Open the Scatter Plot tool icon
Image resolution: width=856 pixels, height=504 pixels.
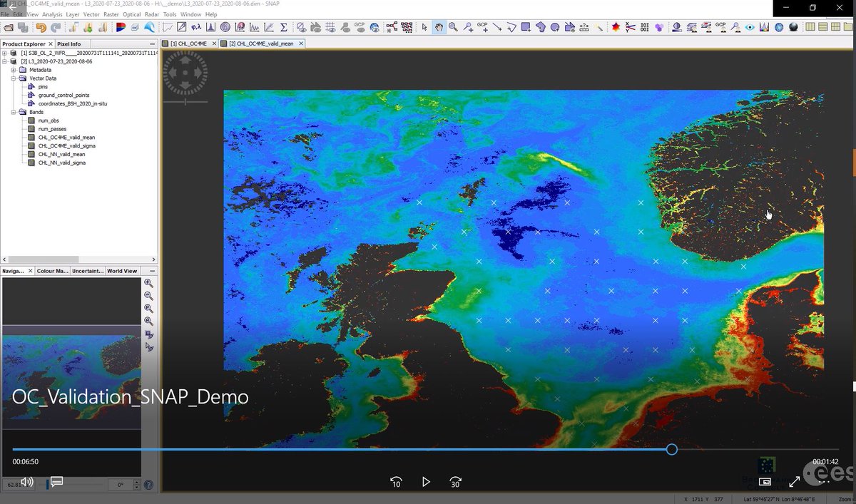tap(269, 27)
